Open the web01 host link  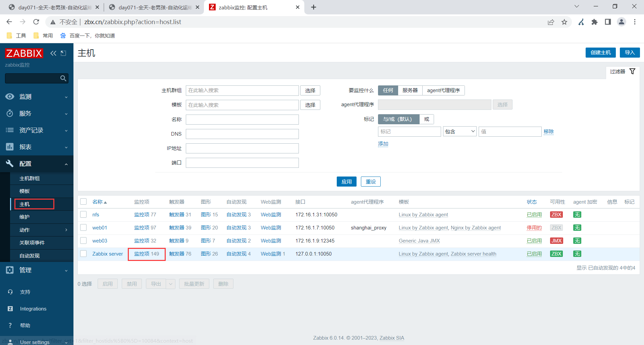coord(100,228)
